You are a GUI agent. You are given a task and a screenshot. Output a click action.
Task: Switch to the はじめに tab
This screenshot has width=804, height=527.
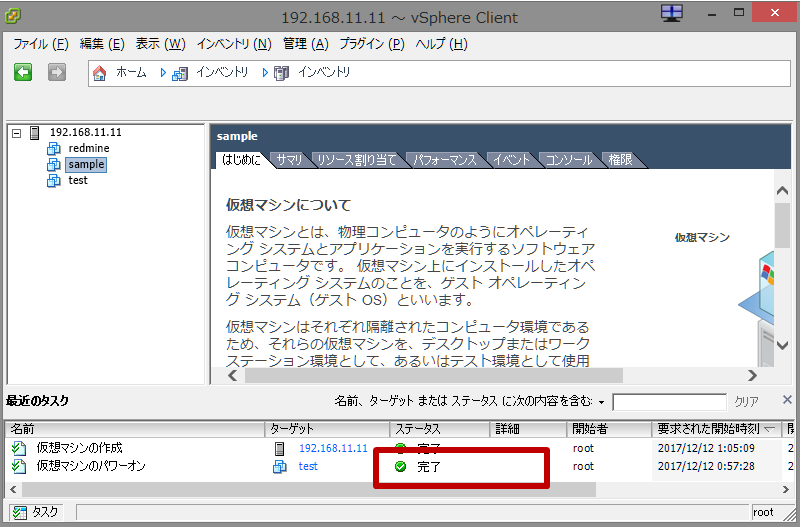click(241, 160)
